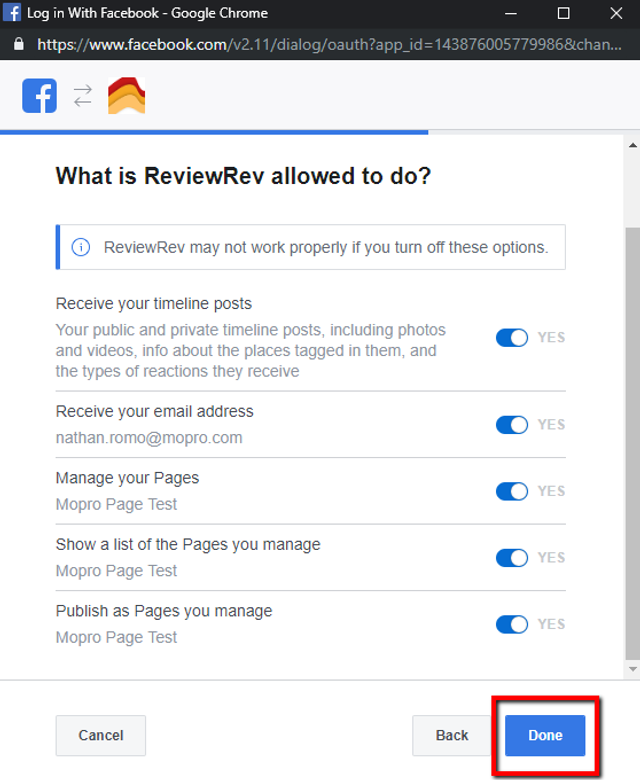Click the lock icon in the address bar
Image resolution: width=640 pixels, height=780 pixels.
coord(18,44)
